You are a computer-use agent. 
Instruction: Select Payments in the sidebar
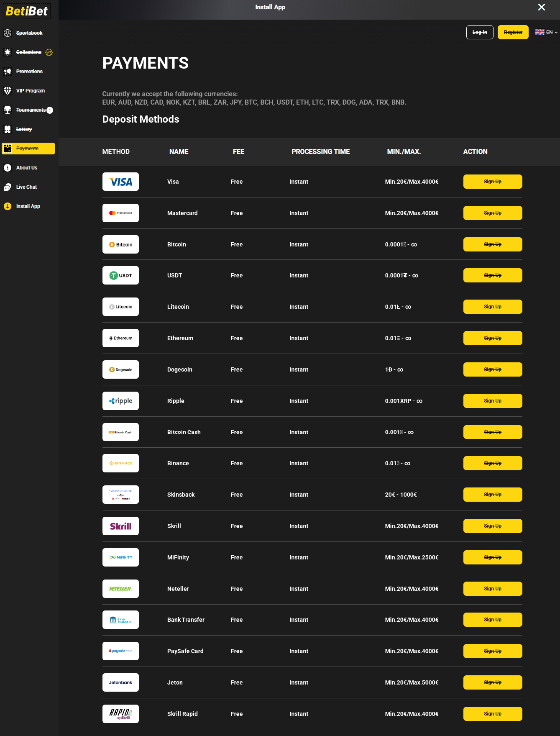point(28,149)
